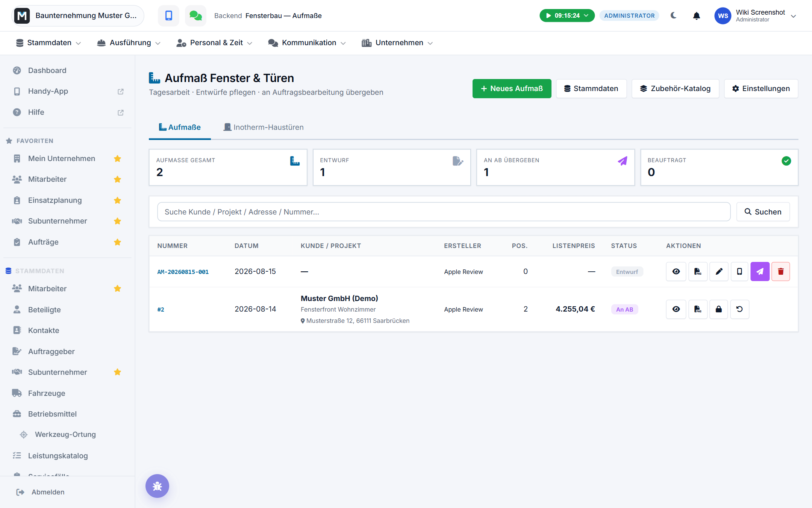The height and width of the screenshot is (508, 812).
Task: Expand the Personal & Zeit menu
Action: (214, 43)
